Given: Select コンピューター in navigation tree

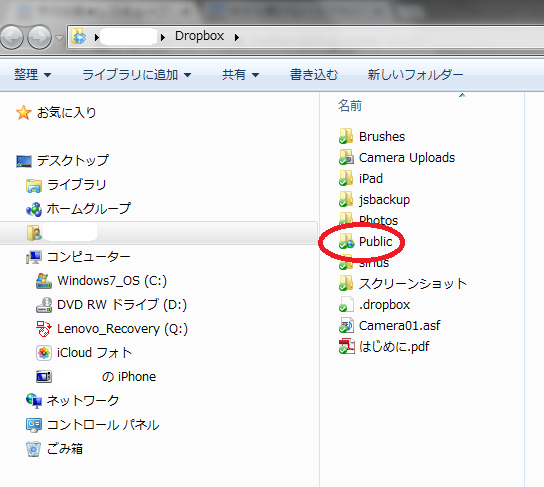Looking at the screenshot, I should click(89, 257).
